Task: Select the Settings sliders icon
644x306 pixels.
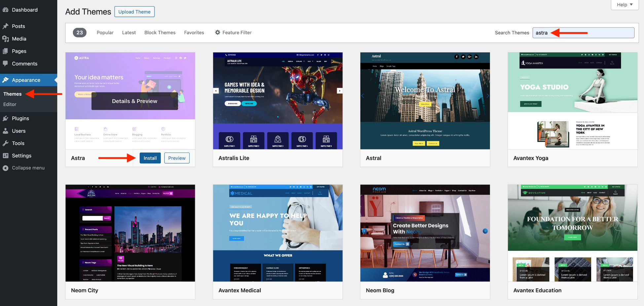Action: tap(5, 155)
